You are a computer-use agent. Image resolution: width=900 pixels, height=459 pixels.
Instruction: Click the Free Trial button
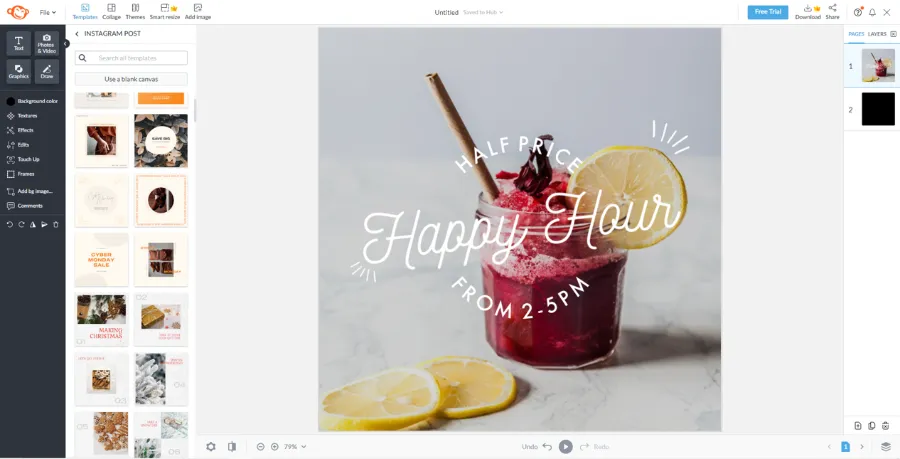(x=767, y=12)
